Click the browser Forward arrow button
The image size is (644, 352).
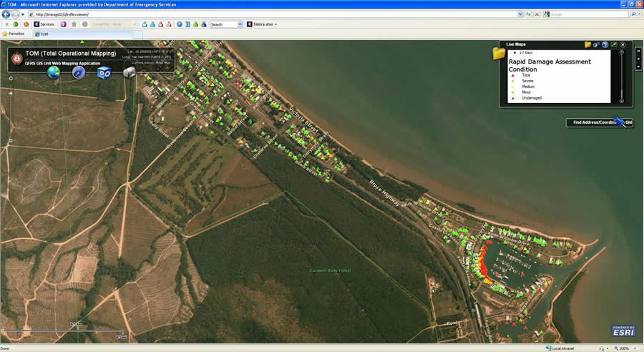[x=15, y=14]
